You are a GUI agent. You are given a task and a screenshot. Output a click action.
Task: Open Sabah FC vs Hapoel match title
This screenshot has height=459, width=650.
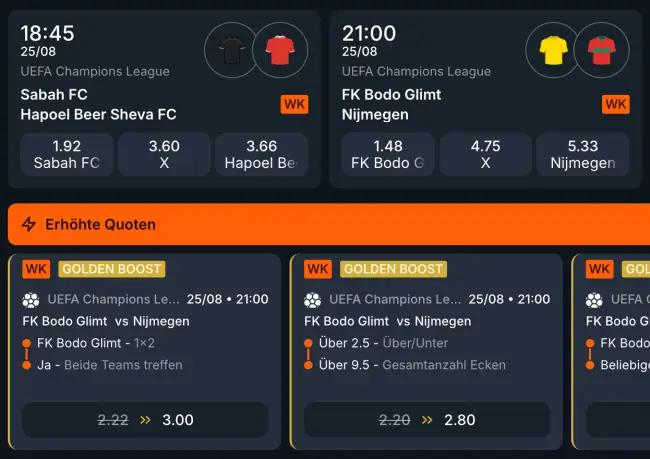point(98,104)
